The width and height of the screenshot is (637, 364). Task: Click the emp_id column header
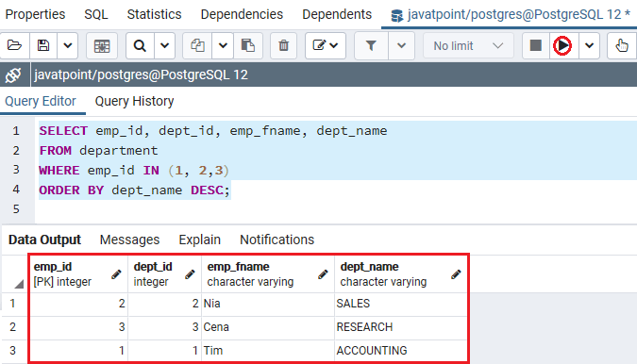(79, 273)
